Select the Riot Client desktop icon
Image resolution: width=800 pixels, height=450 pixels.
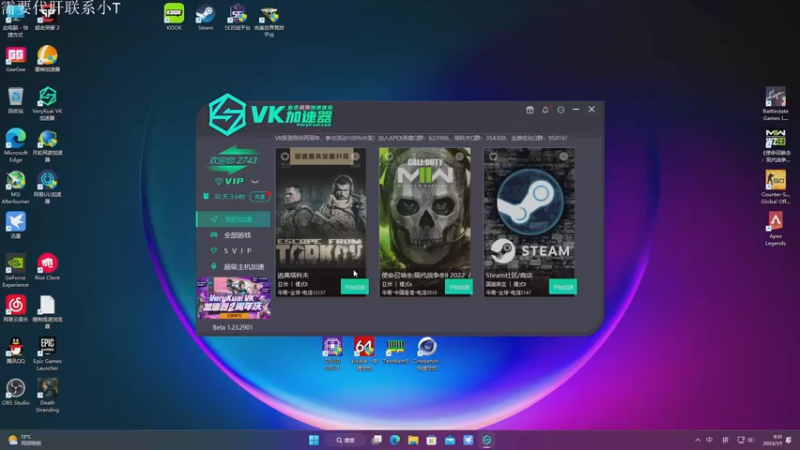(x=47, y=267)
